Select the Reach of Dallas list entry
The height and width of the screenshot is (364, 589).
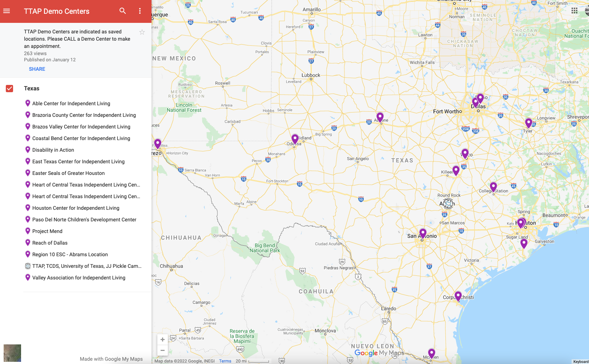pyautogui.click(x=49, y=242)
